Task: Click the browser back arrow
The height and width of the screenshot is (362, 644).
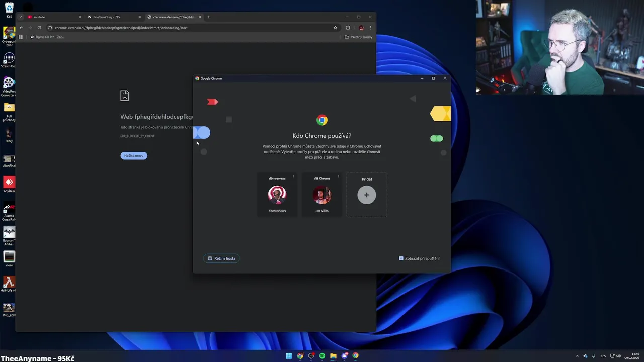Action: click(x=21, y=28)
